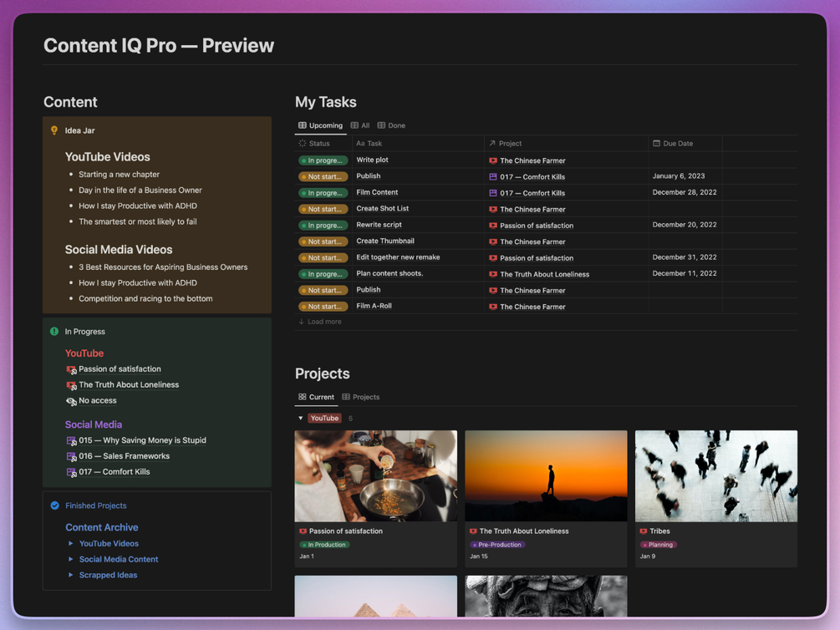Image resolution: width=840 pixels, height=630 pixels.
Task: Open status dropdown for Write plot task
Action: click(323, 160)
